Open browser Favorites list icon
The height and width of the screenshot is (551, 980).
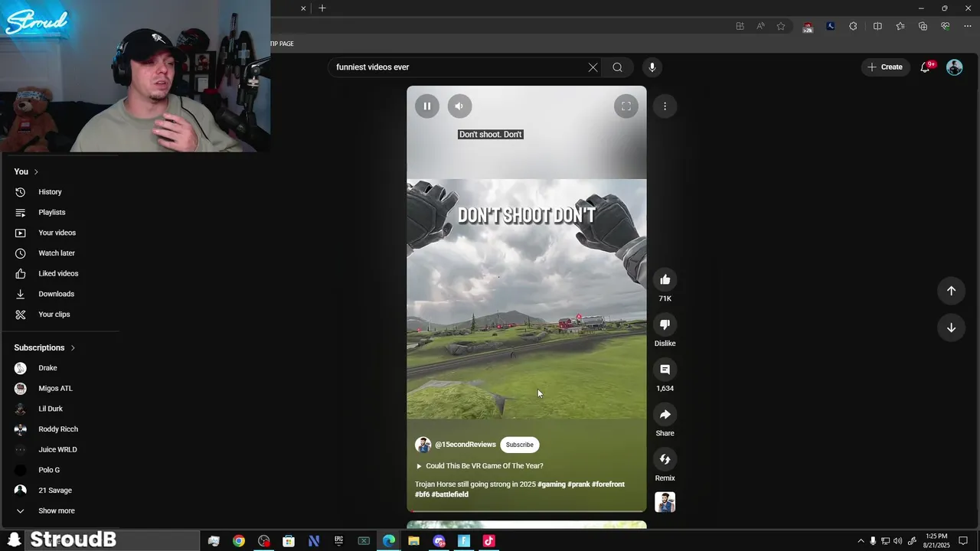900,26
